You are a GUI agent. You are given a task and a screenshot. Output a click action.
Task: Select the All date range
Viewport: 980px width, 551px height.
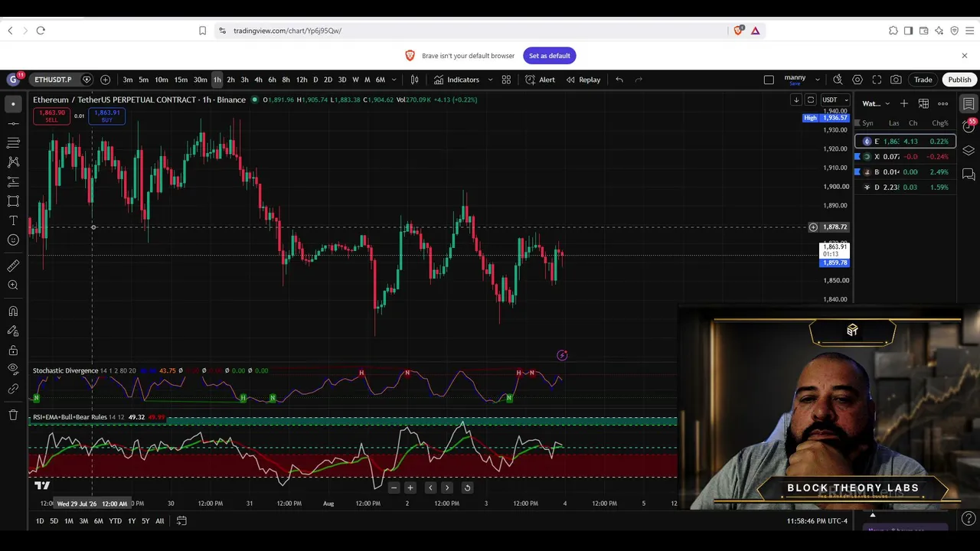click(x=160, y=521)
